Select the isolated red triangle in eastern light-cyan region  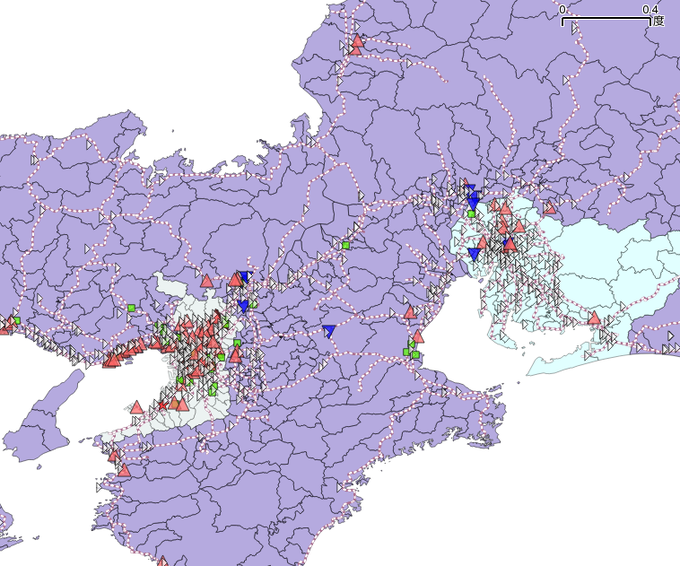pyautogui.click(x=594, y=318)
